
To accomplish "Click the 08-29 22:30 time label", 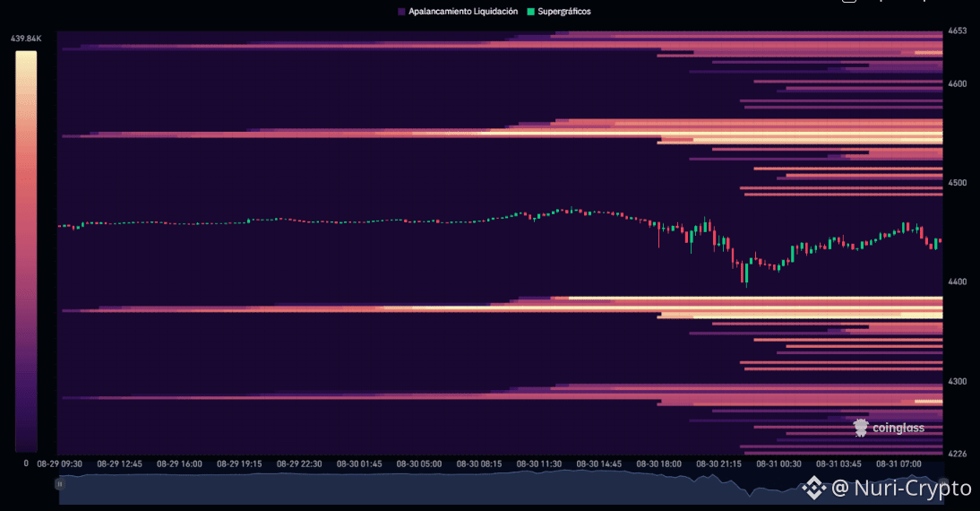I will pyautogui.click(x=299, y=464).
